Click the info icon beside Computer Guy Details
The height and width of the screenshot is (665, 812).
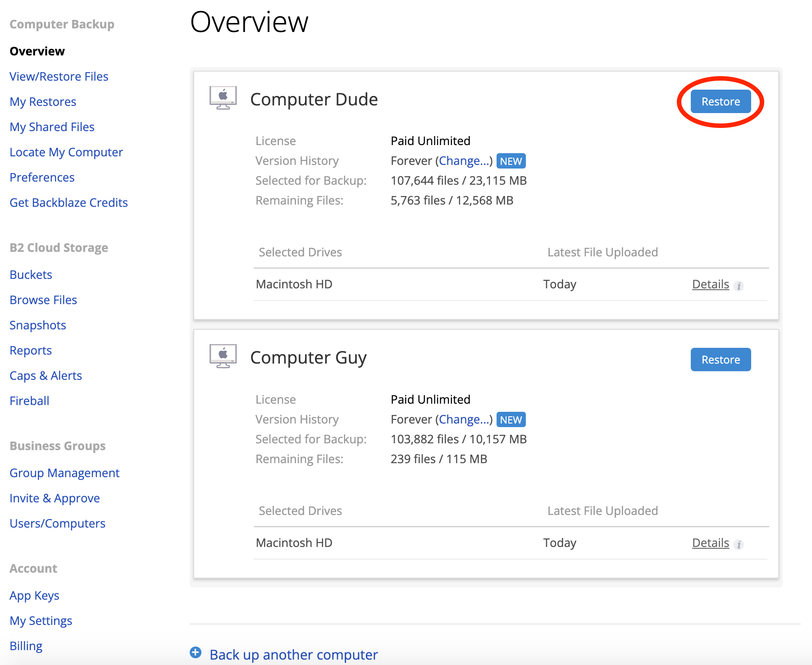[739, 544]
